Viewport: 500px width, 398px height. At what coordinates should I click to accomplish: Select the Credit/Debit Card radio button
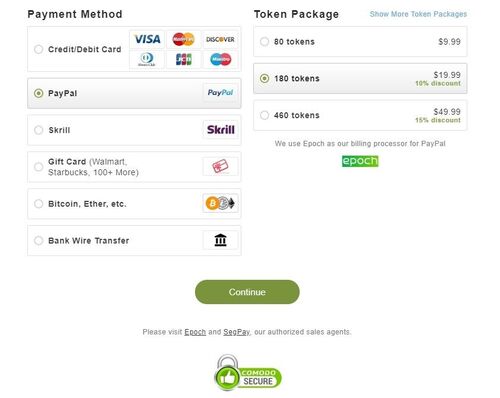39,49
